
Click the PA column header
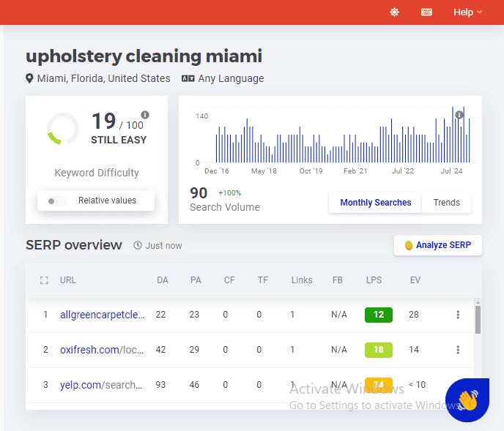(x=196, y=280)
